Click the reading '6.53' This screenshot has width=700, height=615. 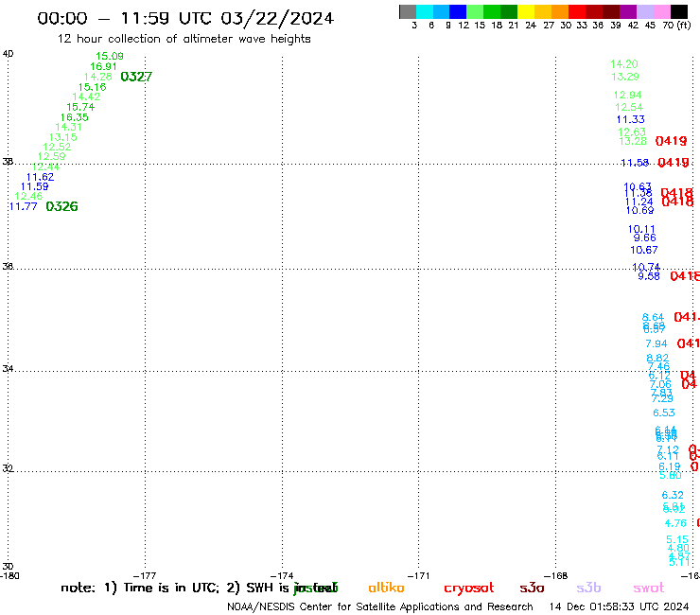point(664,413)
